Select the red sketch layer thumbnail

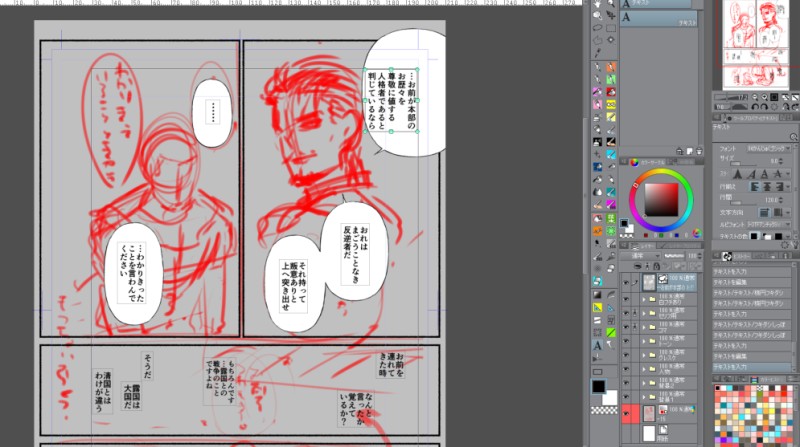coord(648,413)
